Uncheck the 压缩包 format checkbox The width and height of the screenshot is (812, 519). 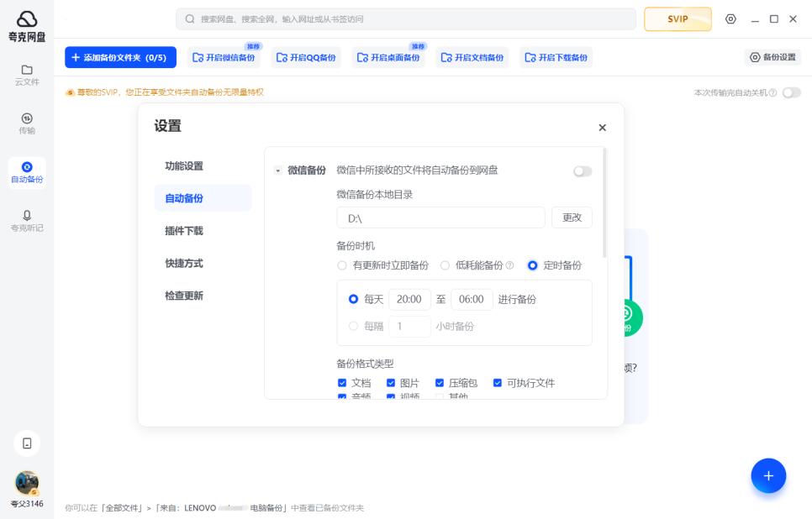pos(440,383)
